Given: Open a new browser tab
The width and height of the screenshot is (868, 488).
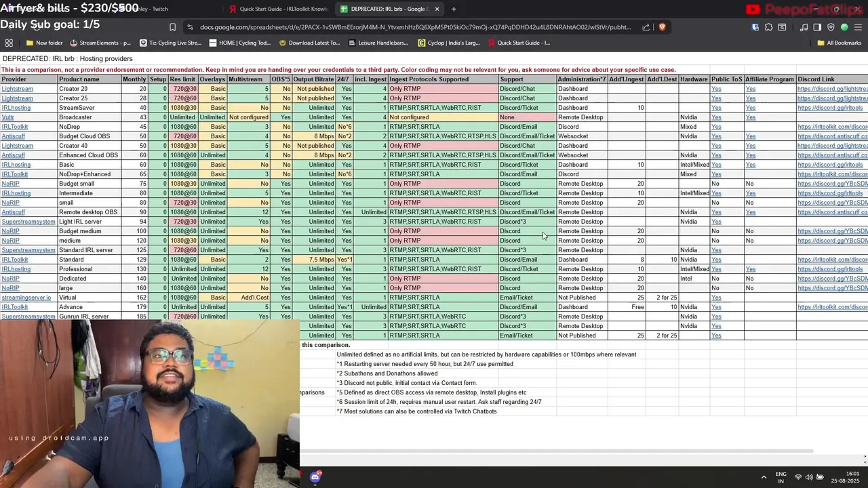Looking at the screenshot, I should click(x=454, y=9).
